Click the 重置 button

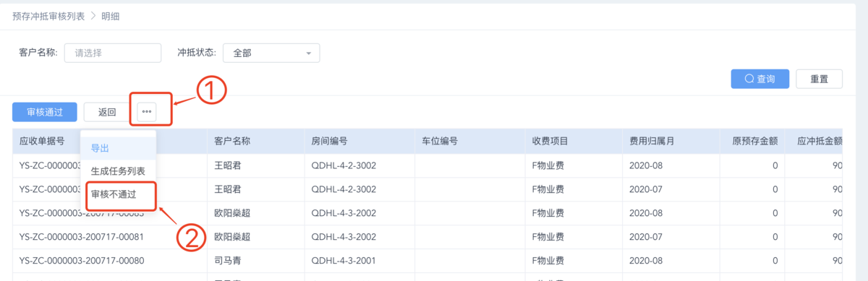click(819, 79)
